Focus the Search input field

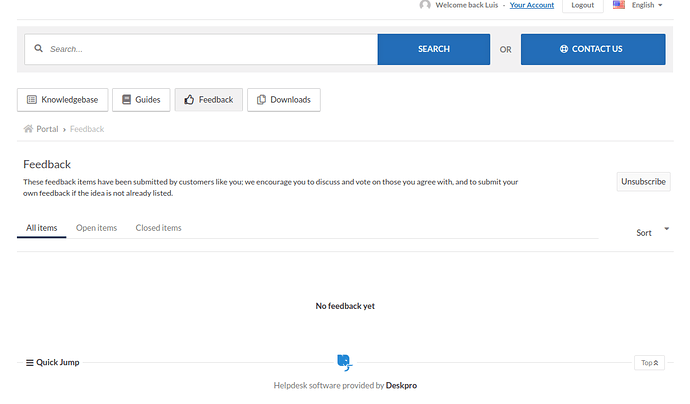[x=201, y=49]
